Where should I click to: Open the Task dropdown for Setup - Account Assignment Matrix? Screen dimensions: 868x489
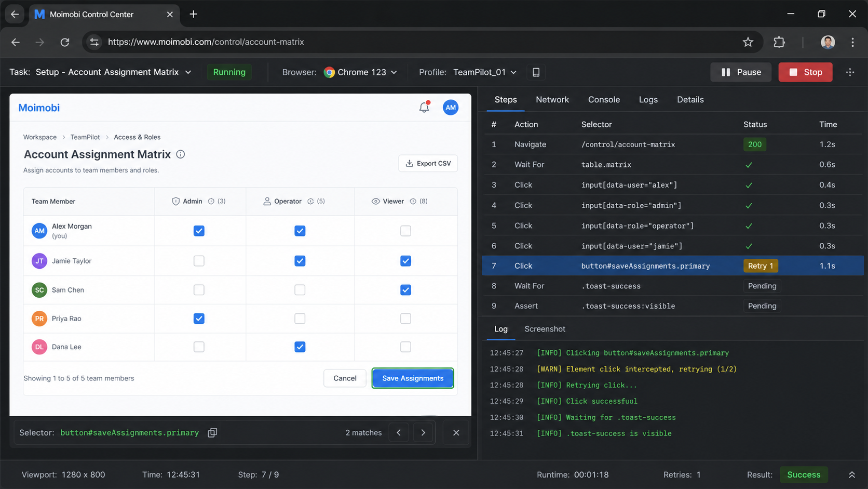click(114, 72)
